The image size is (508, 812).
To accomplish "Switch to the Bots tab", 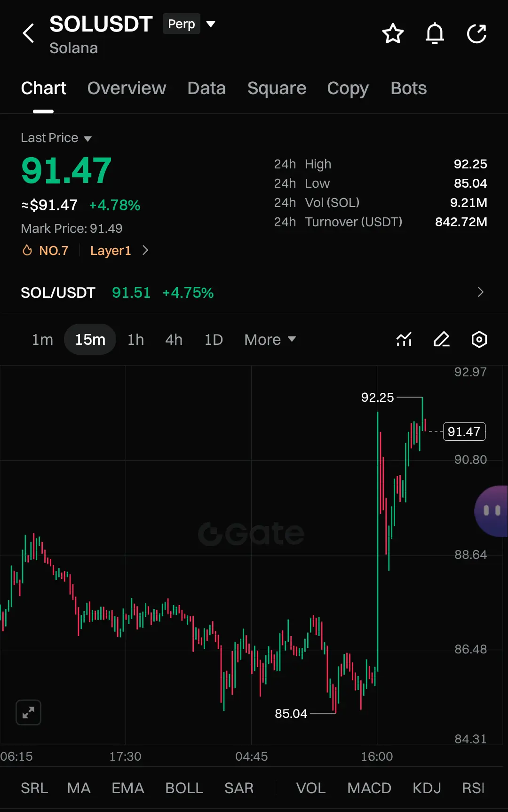I will [x=409, y=88].
